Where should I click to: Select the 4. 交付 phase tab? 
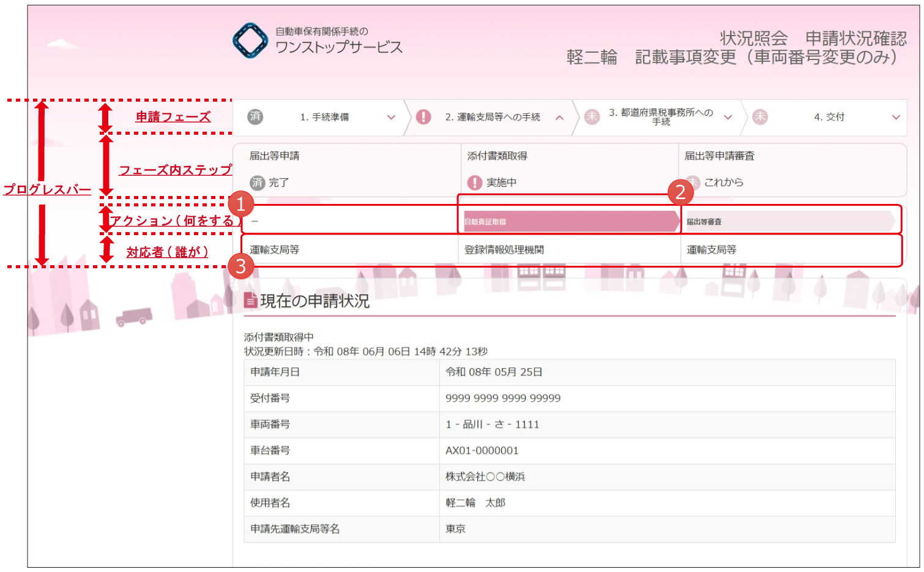pyautogui.click(x=829, y=117)
